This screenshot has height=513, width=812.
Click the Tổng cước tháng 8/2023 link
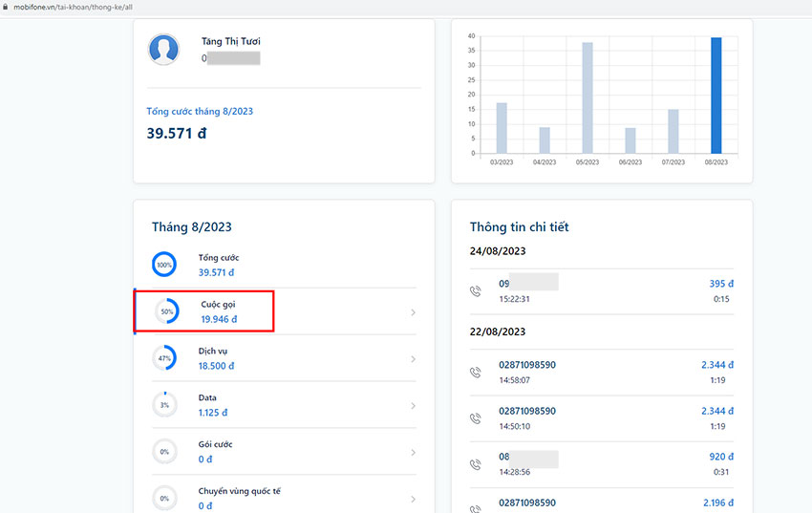tap(200, 112)
